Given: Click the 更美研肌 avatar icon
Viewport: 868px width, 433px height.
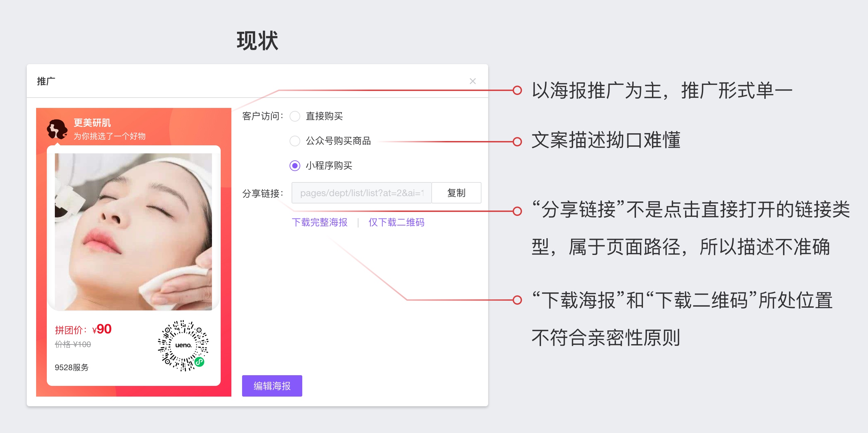Looking at the screenshot, I should pyautogui.click(x=57, y=129).
